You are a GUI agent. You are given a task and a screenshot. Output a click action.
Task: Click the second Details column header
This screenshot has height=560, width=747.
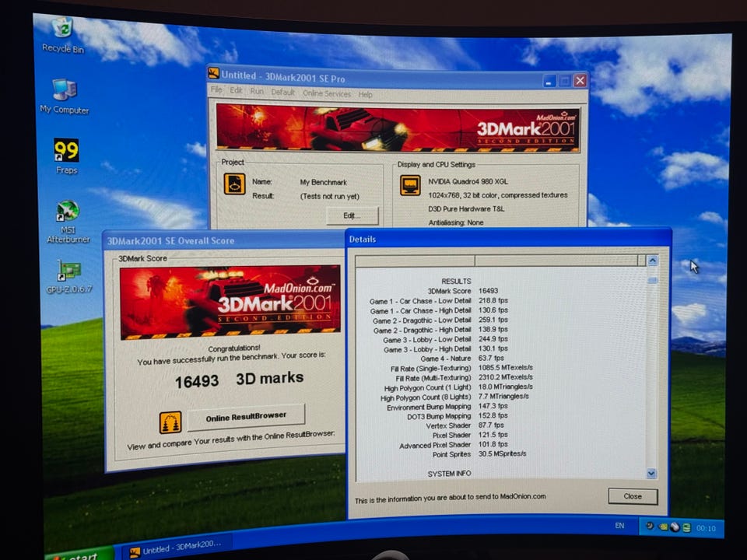pos(556,261)
